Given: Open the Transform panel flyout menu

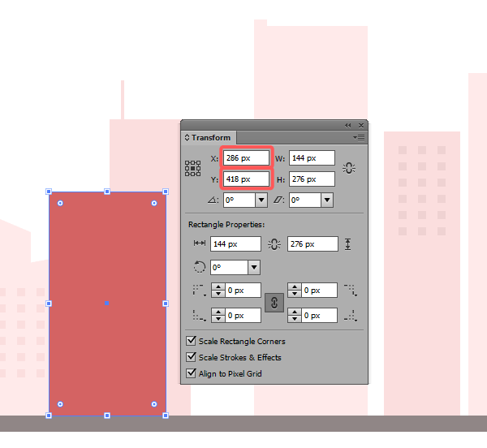Looking at the screenshot, I should pos(359,137).
